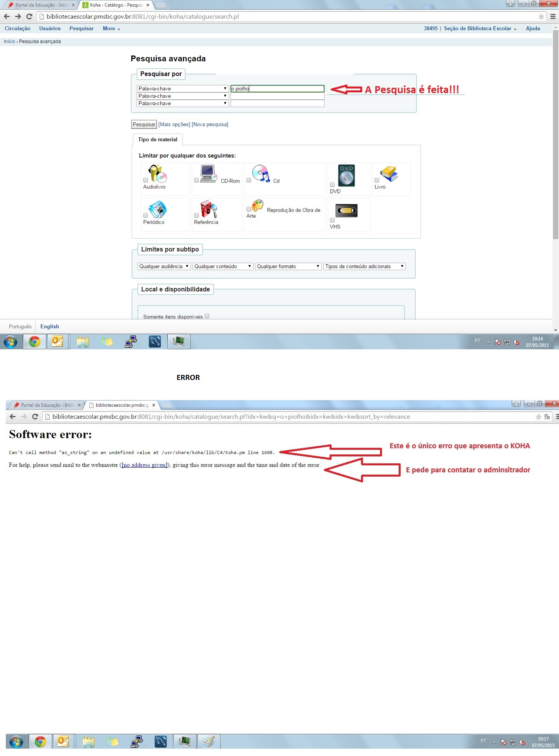Click the Periódico newspaper icon

pyautogui.click(x=158, y=209)
